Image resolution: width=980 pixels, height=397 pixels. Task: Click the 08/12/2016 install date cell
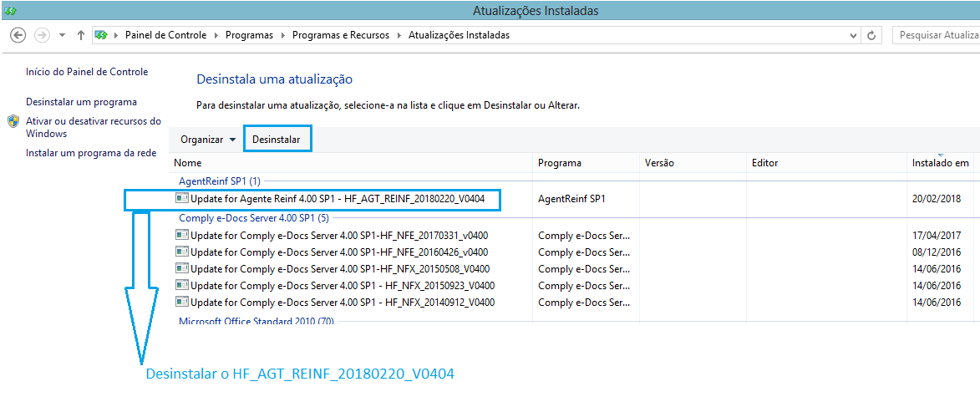pos(937,252)
